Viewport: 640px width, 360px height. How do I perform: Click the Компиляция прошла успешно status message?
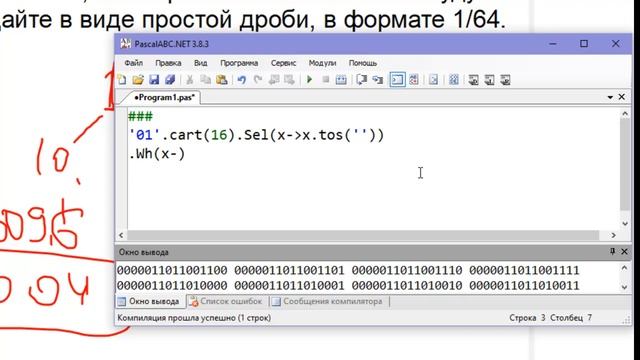194,318
